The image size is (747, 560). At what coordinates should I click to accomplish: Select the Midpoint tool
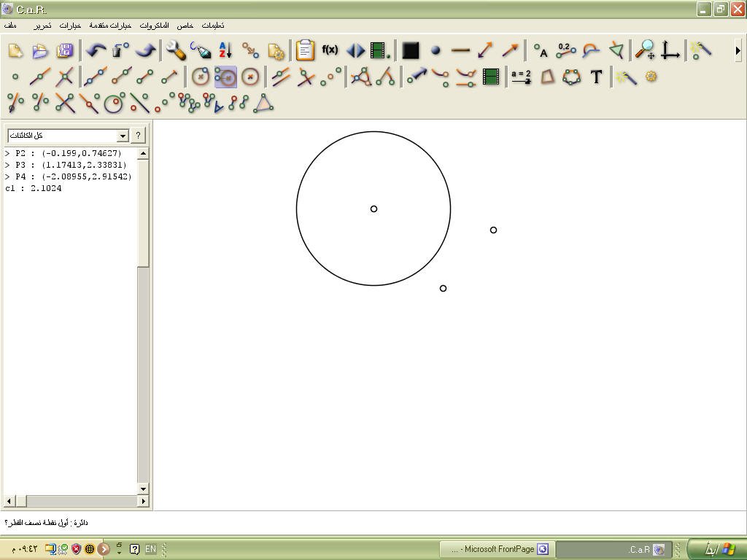coord(330,77)
